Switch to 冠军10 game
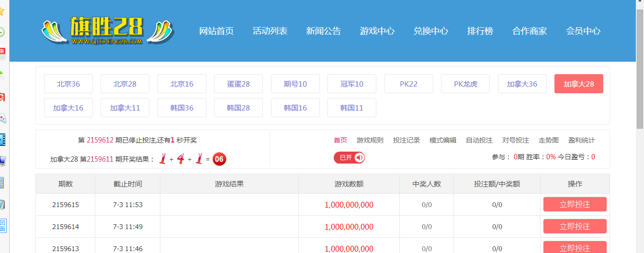644x253 pixels. [352, 84]
